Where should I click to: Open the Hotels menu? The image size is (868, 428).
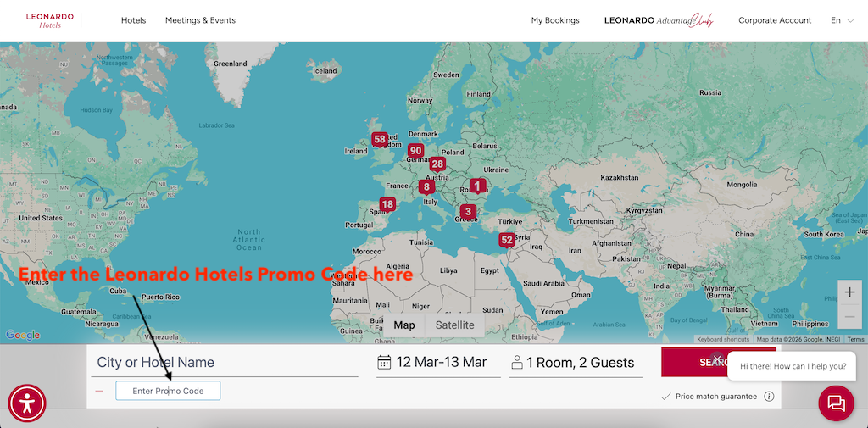click(133, 20)
